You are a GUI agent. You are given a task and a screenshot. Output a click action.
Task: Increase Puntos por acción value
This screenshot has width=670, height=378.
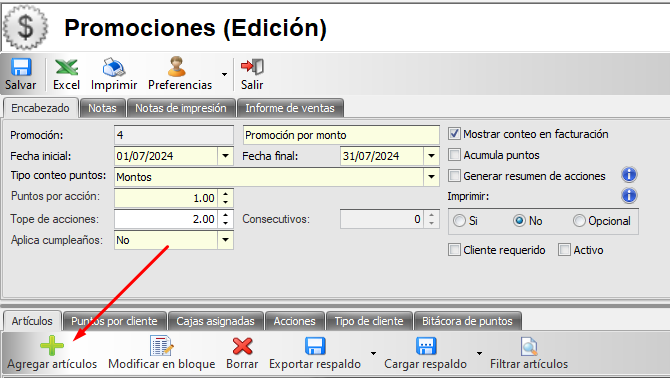(225, 194)
